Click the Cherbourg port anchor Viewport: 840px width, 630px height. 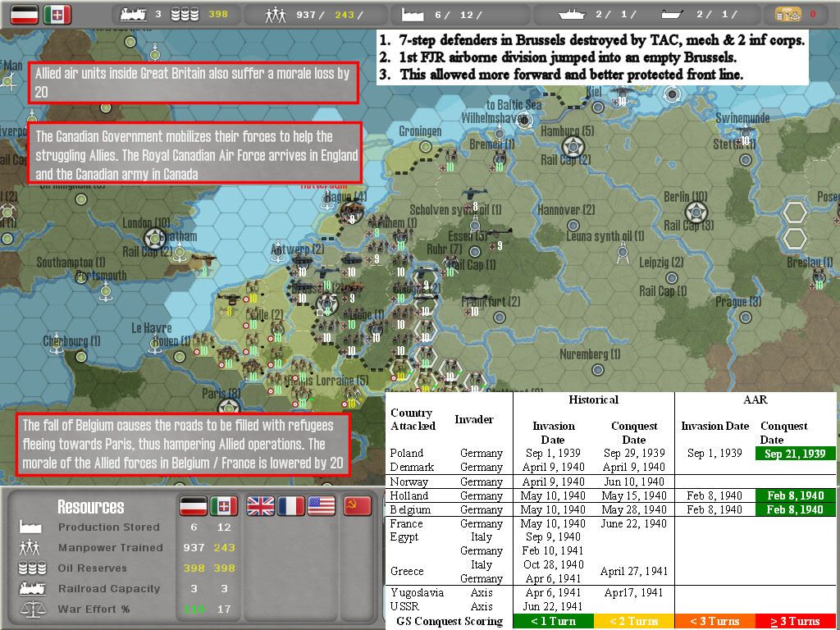pos(57,345)
